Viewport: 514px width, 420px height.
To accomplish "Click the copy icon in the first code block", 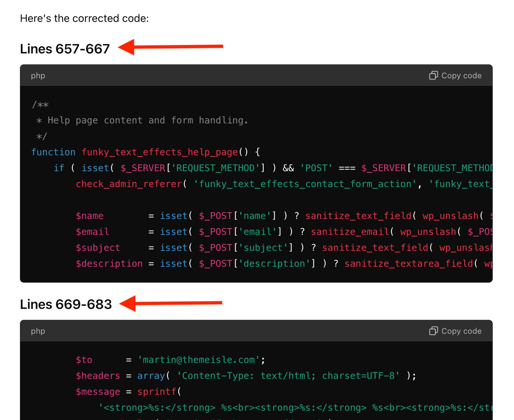I will tap(433, 76).
